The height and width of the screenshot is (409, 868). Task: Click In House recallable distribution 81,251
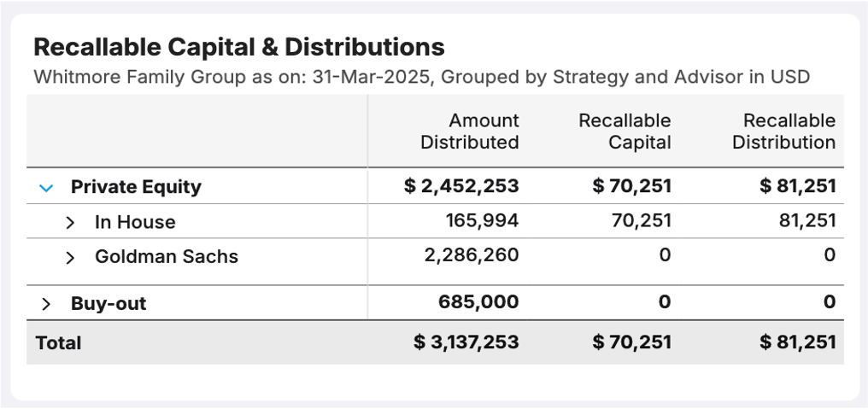806,221
